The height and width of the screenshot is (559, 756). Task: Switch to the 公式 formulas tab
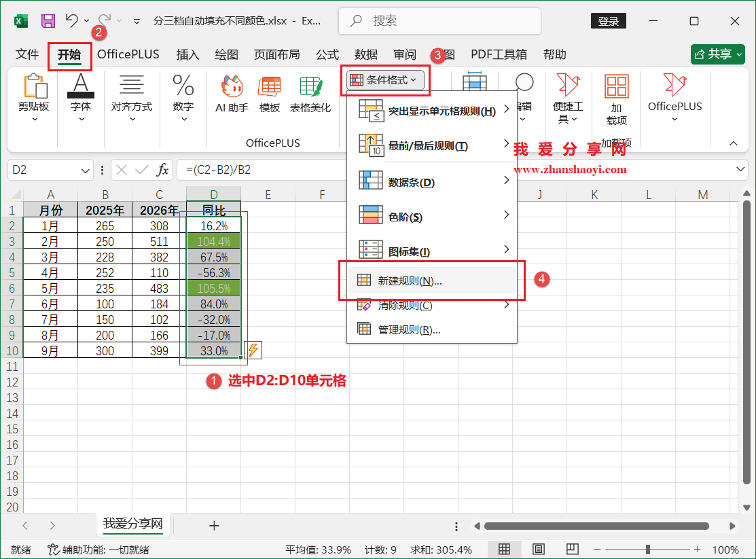click(x=327, y=54)
